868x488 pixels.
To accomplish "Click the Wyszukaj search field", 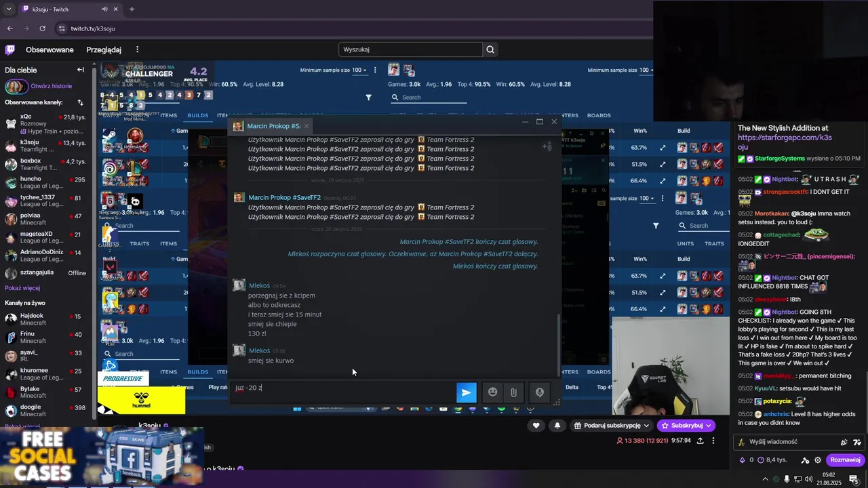I will [410, 49].
